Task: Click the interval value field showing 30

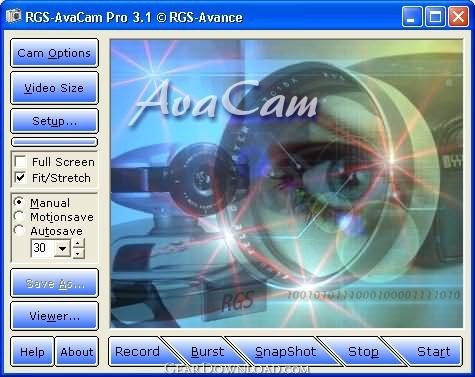Action: pos(42,248)
